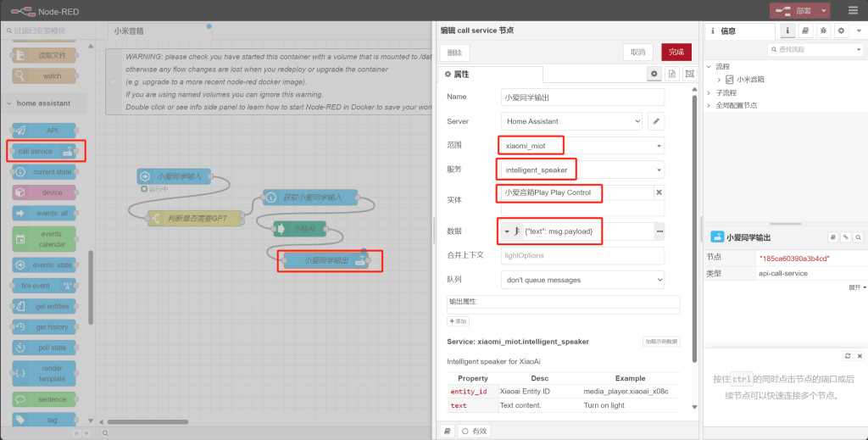
Task: Select the 获取小爱同学输入 node on canvas
Action: (310, 197)
